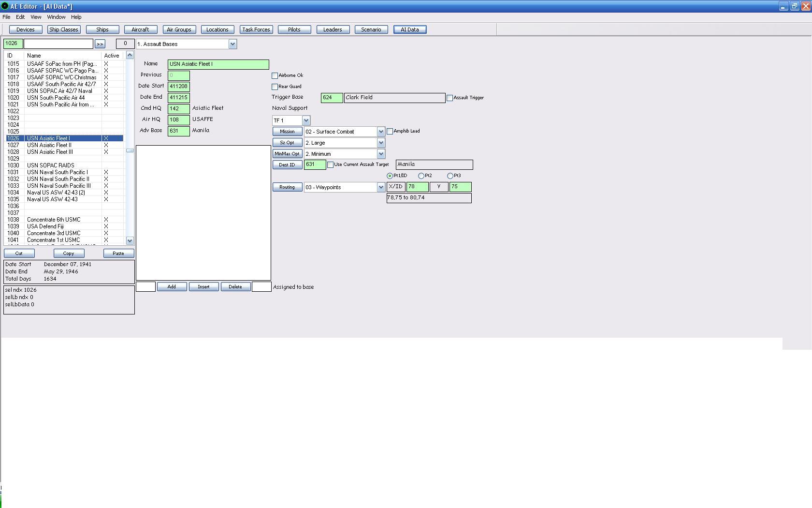The width and height of the screenshot is (812, 508).
Task: Click the Copy button below list
Action: point(69,254)
